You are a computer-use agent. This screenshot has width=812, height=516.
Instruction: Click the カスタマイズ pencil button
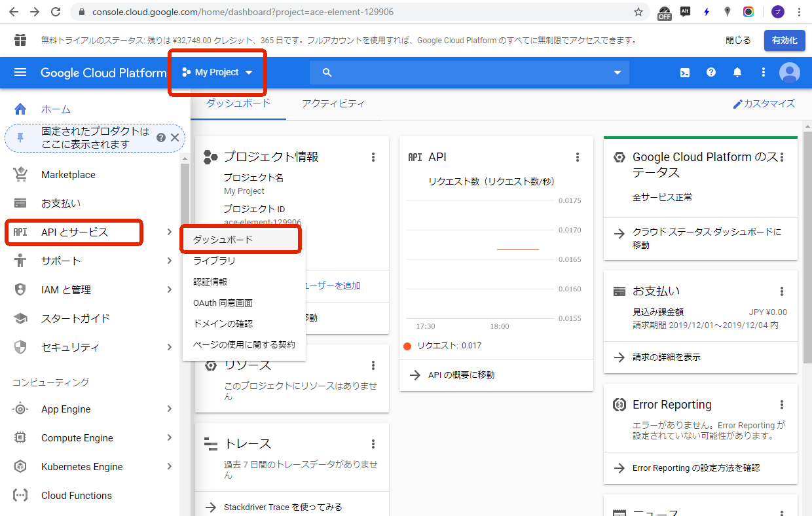(764, 103)
